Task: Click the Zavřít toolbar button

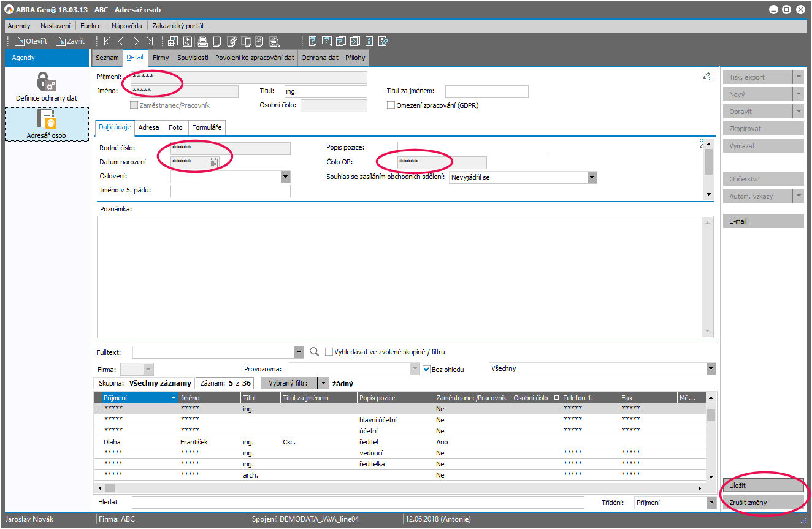Action: click(71, 42)
